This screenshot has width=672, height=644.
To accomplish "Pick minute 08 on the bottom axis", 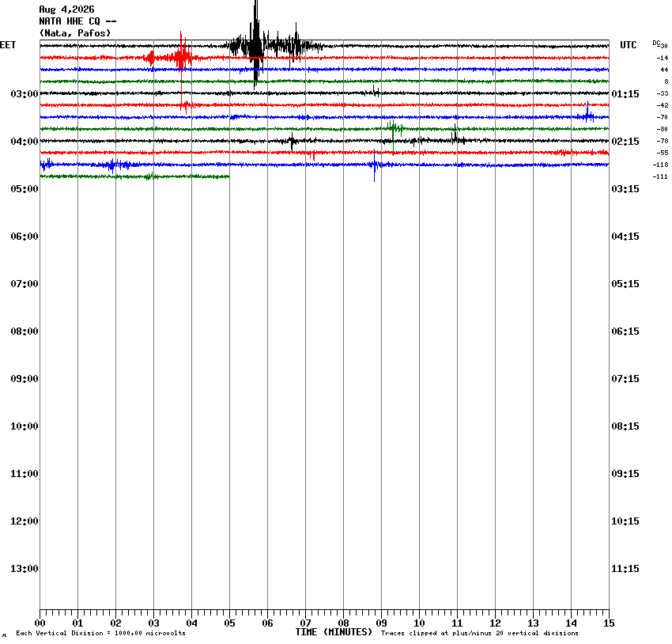I will coord(343,623).
